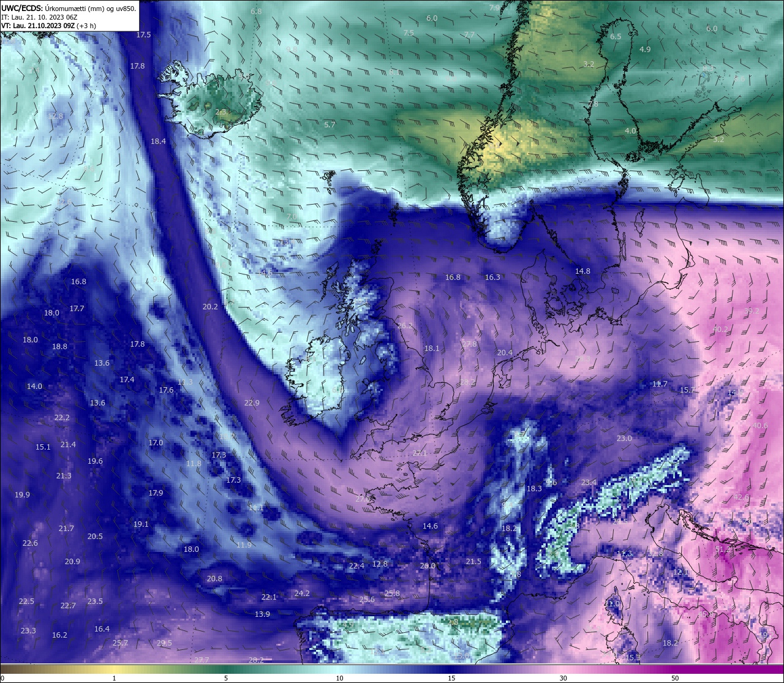Click the 18.8 map value
The image size is (784, 683).
coord(59,347)
